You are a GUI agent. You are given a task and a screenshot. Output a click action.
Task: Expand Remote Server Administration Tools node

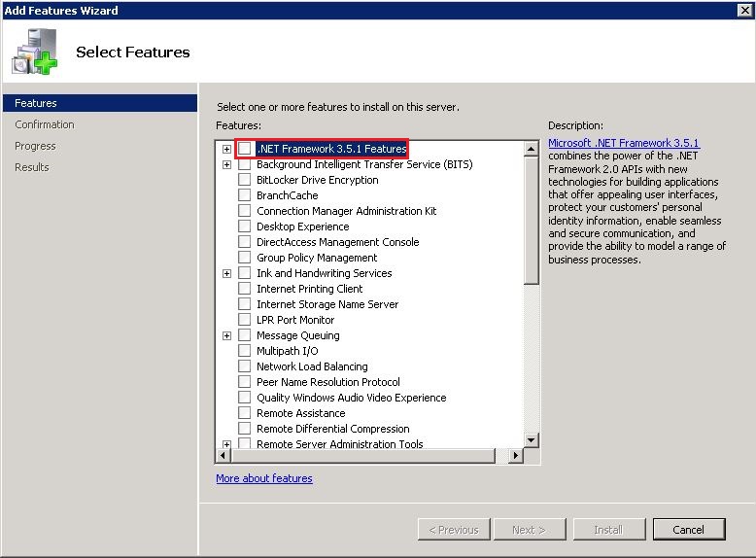(x=226, y=444)
